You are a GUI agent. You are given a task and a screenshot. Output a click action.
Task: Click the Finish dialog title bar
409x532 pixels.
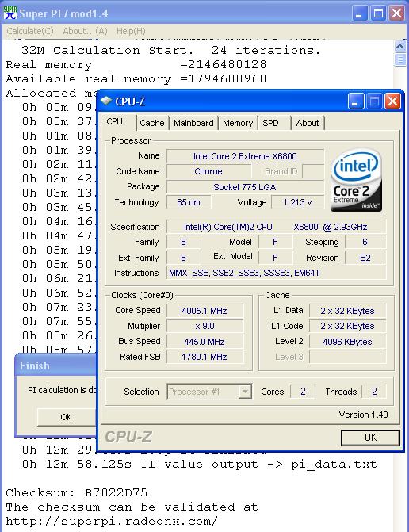(56, 366)
